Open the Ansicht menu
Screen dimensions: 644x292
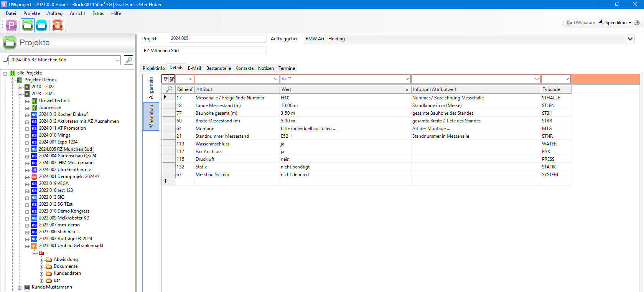pos(77,13)
